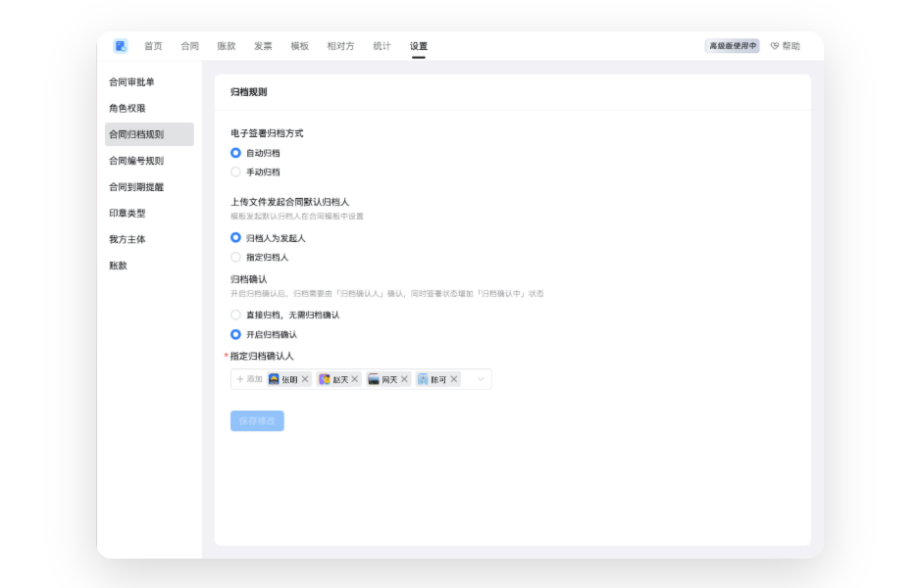Open 印章类型 in the left sidebar
Viewport: 918px width, 588px height.
click(127, 214)
